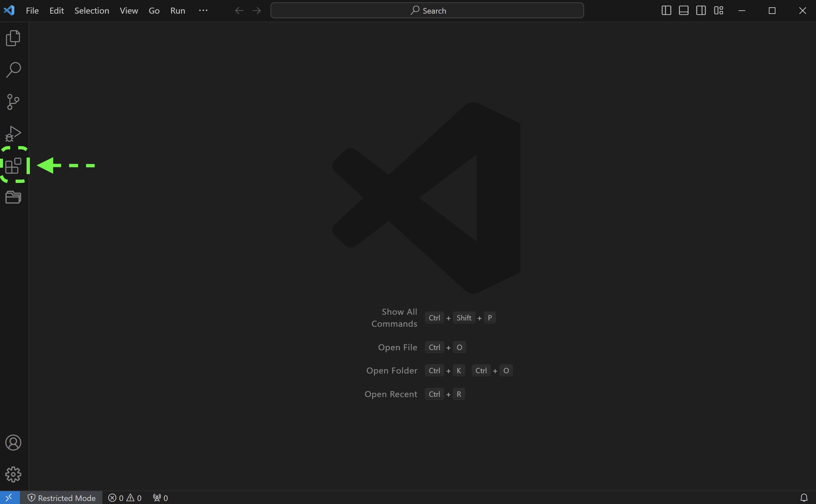This screenshot has height=504, width=816.
Task: Toggle the secondary side bar layout icon
Action: [701, 11]
